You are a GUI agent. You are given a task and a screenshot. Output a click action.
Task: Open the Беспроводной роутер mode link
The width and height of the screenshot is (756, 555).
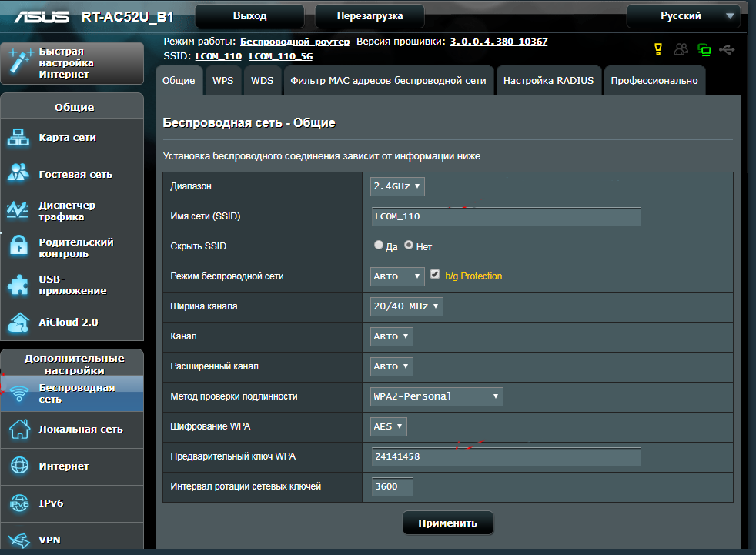coord(295,42)
